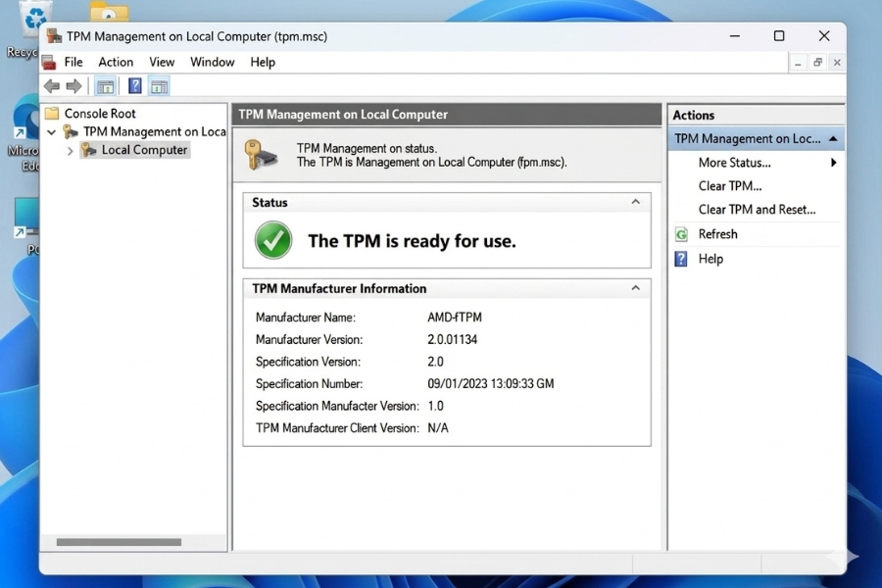This screenshot has width=882, height=588.
Task: Click More Status... in Actions pane
Action: (735, 163)
